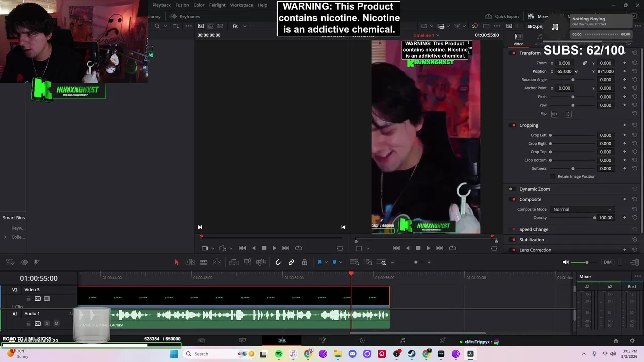Toggle Zoom X/Y link chain icon
The height and width of the screenshot is (362, 644).
(585, 63)
